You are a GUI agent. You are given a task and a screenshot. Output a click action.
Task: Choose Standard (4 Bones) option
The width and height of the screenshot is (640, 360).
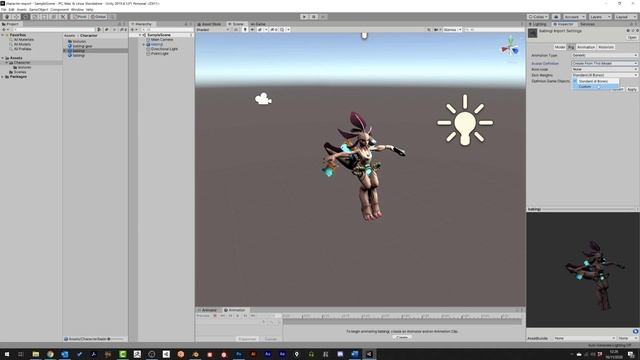tap(596, 81)
